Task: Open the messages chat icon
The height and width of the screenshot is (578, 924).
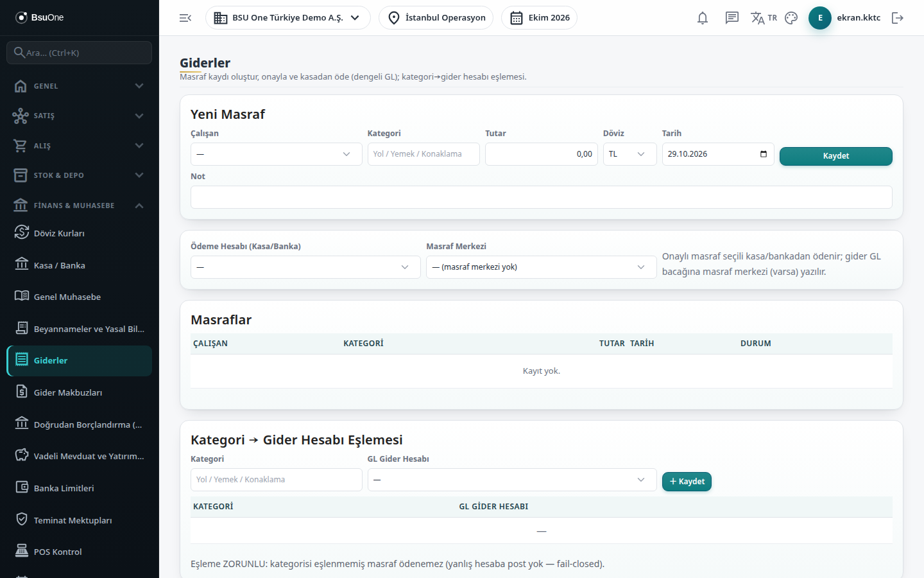Action: tap(732, 18)
